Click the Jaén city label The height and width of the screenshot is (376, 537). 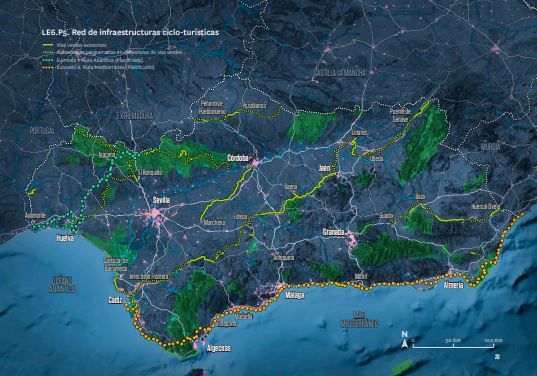pyautogui.click(x=324, y=168)
